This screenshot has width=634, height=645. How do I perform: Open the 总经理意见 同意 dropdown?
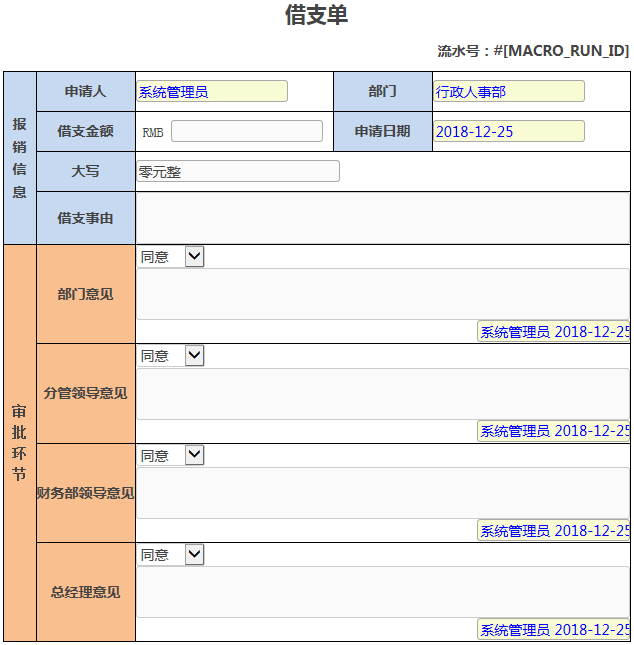[171, 555]
